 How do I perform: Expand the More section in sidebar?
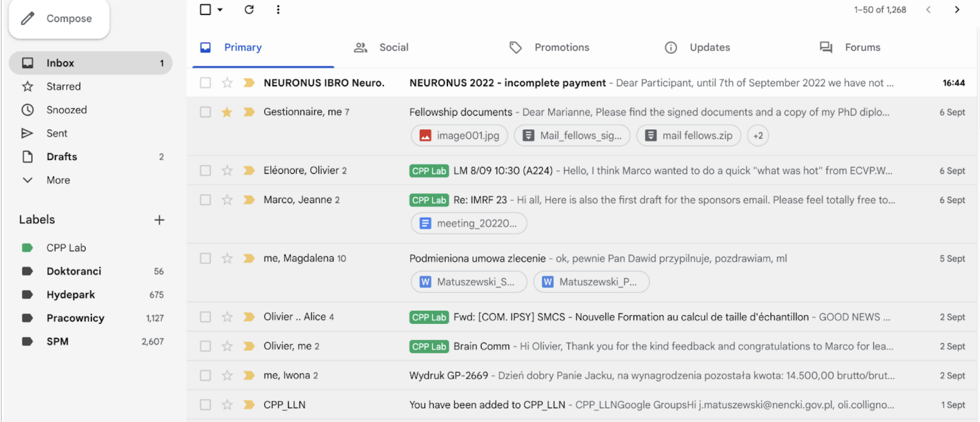[91, 180]
